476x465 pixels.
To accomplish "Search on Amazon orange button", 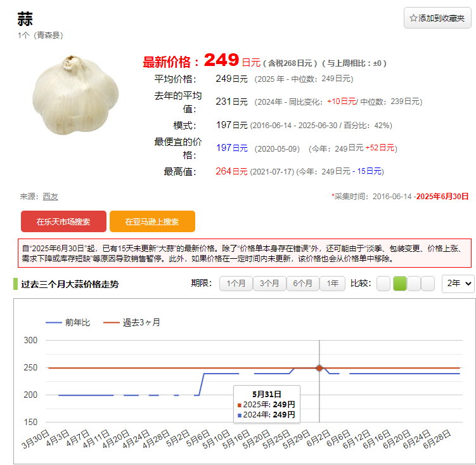I will click(x=152, y=221).
